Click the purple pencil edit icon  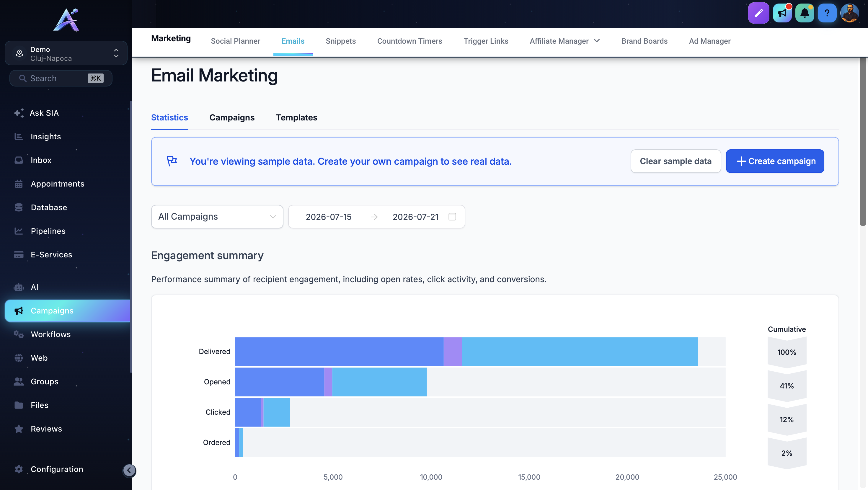pyautogui.click(x=758, y=13)
